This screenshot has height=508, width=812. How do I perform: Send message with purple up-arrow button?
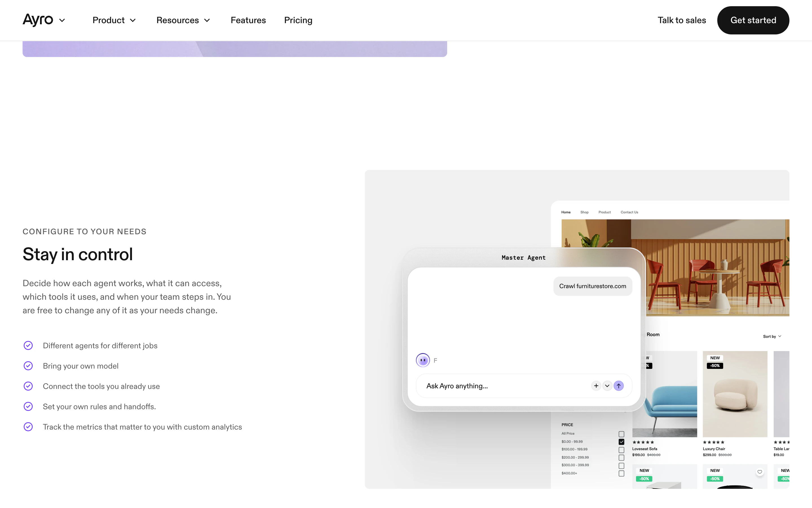tap(618, 386)
